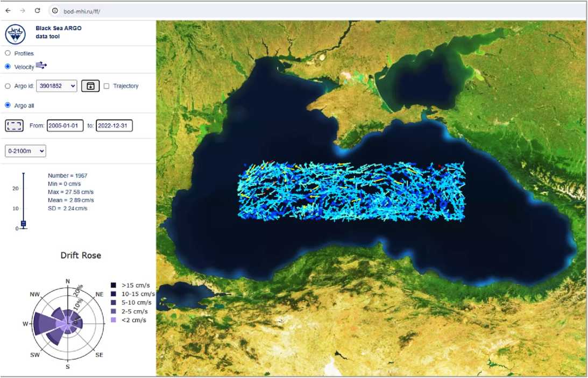This screenshot has width=588, height=378.
Task: Click the browser forward arrow
Action: tap(22, 11)
